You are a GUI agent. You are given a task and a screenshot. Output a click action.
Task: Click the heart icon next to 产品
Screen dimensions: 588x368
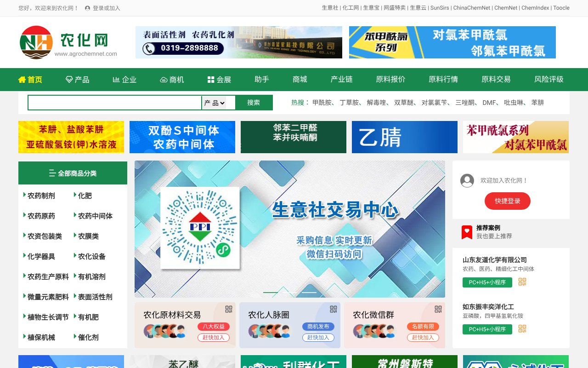[x=70, y=79]
